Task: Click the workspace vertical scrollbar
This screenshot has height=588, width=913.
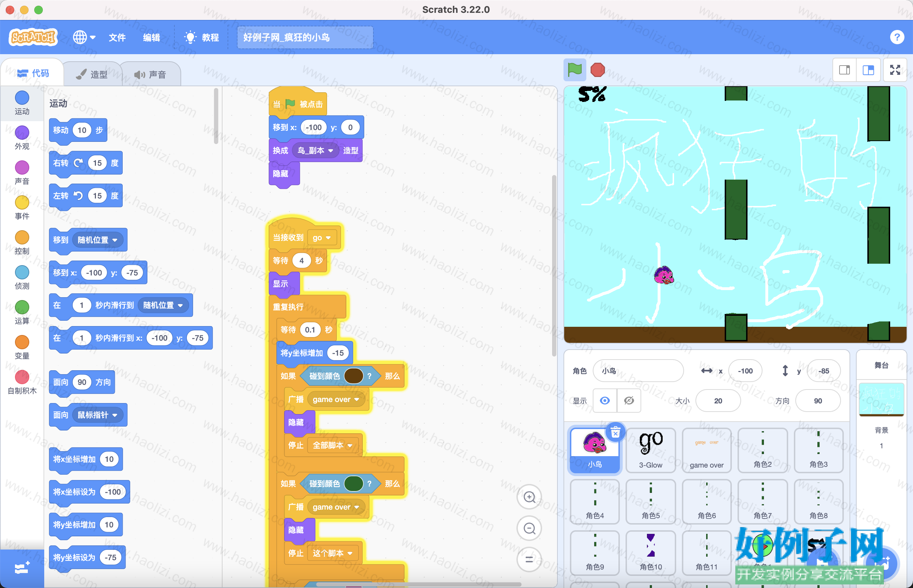Action: [x=554, y=266]
